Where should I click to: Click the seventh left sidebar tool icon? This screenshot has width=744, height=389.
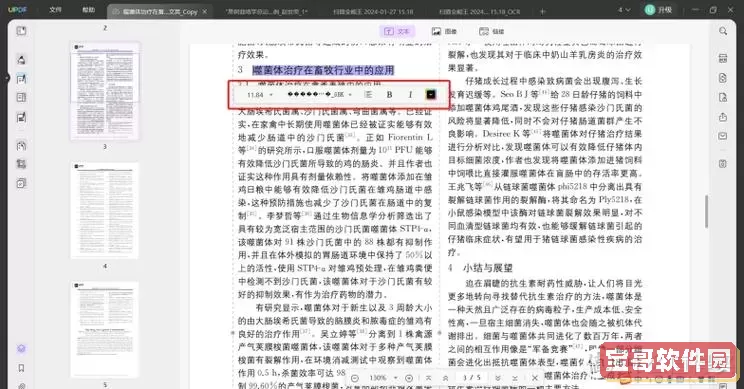coord(21,183)
